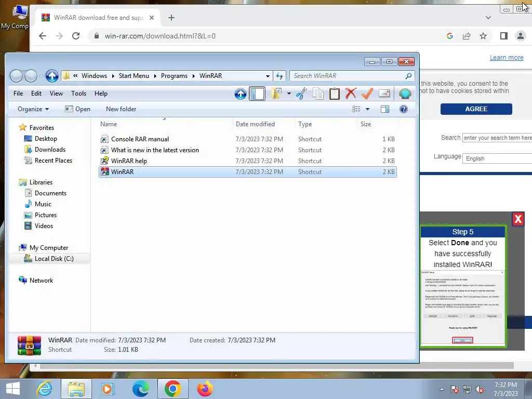Close the red X on the Step 5 popup
532x399 pixels.
[x=518, y=219]
